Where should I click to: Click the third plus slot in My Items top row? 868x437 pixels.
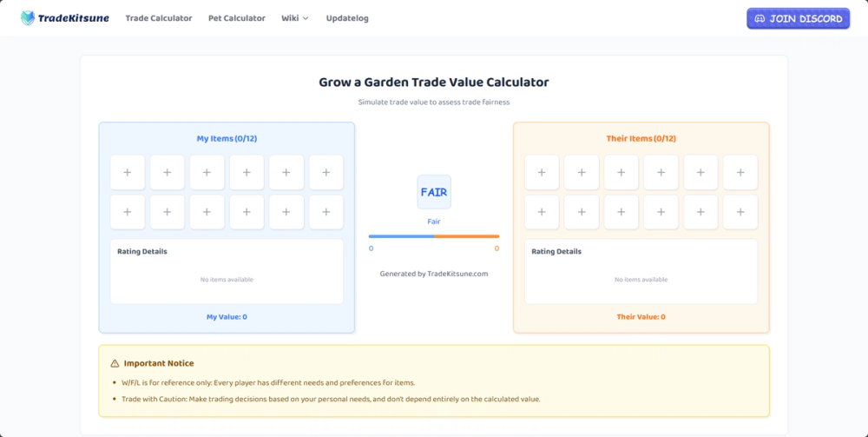(x=207, y=172)
